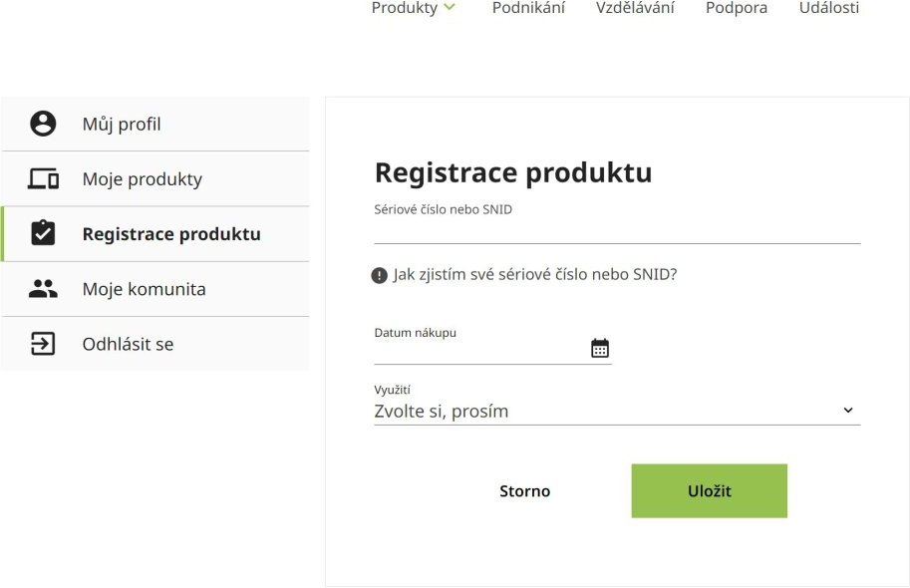Open the Podpora menu item
Viewport: 910px width, 588px height.
737,8
